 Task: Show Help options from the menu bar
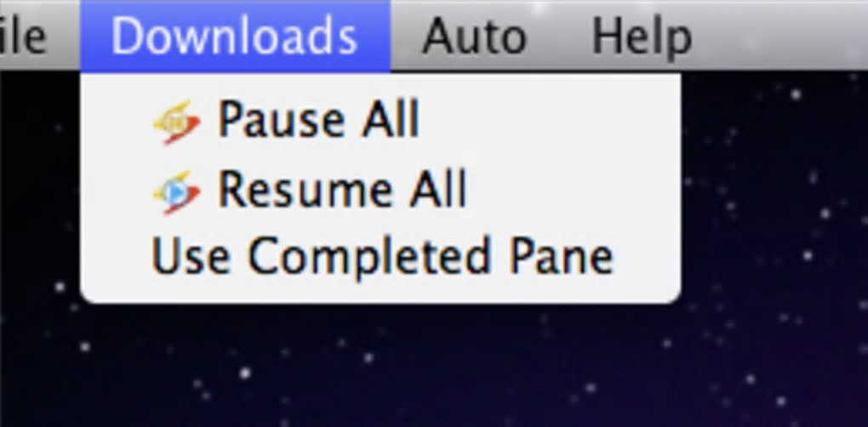[x=642, y=37]
